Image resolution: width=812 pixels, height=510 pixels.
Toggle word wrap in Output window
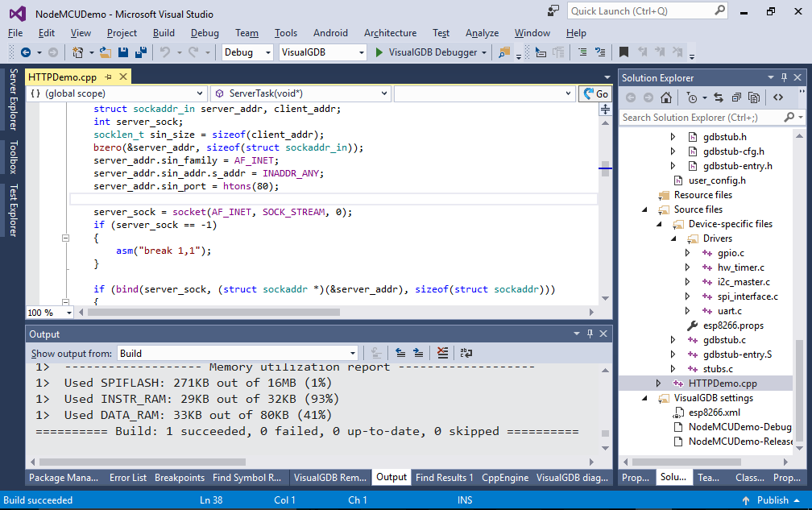(x=466, y=353)
